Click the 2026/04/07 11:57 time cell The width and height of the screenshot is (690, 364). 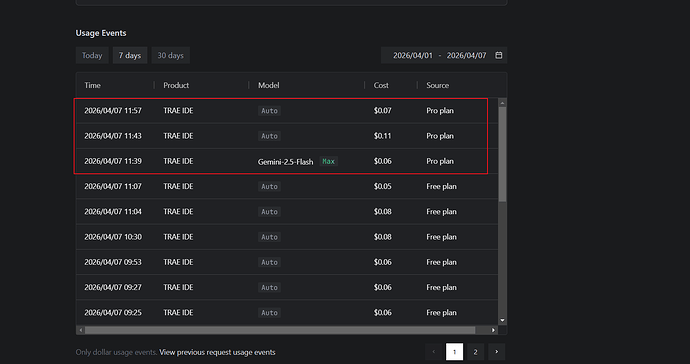coord(113,110)
